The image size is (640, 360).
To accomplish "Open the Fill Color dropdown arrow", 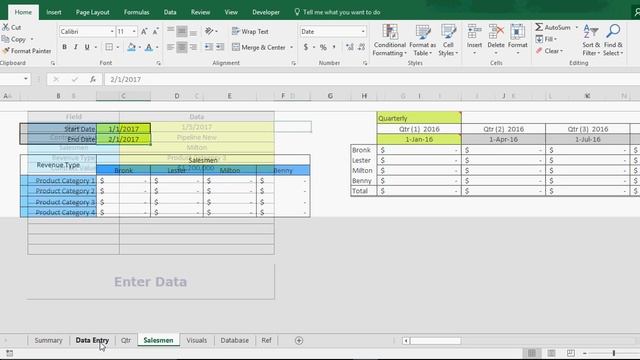I will [140, 47].
